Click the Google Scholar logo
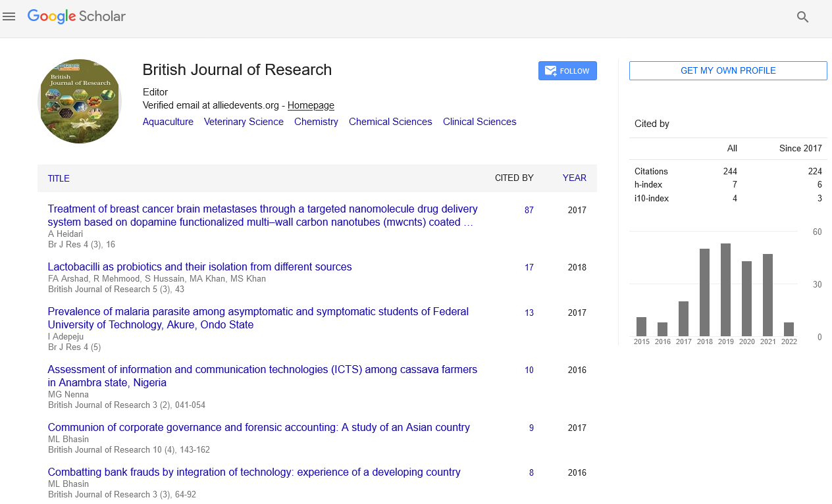The height and width of the screenshot is (504, 832). 76,17
